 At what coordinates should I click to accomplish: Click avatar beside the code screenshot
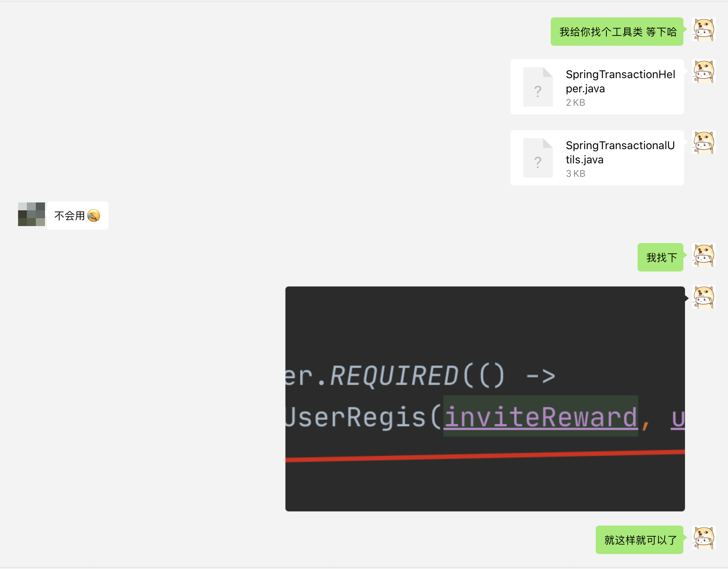pos(704,297)
